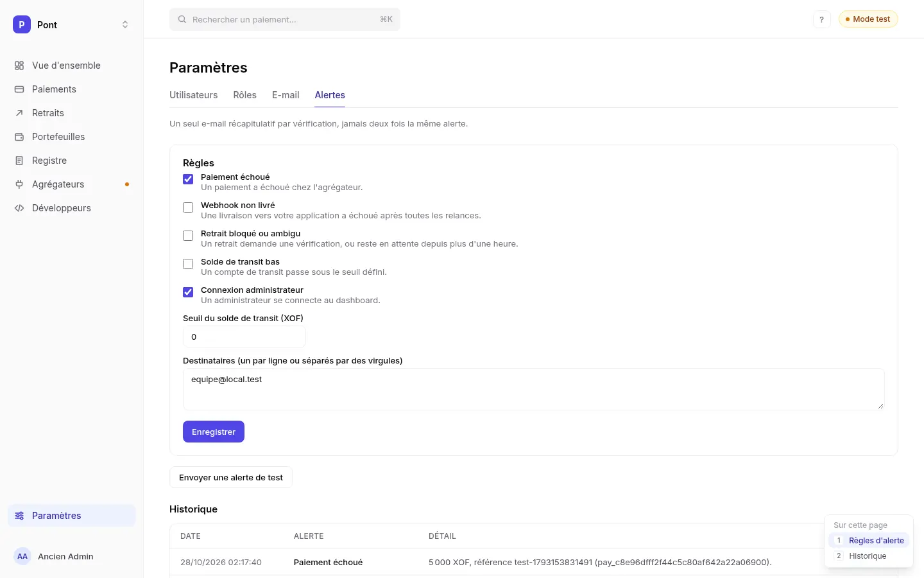Click the 5 000 XOF detail text
The height and width of the screenshot is (578, 924).
coord(600,562)
